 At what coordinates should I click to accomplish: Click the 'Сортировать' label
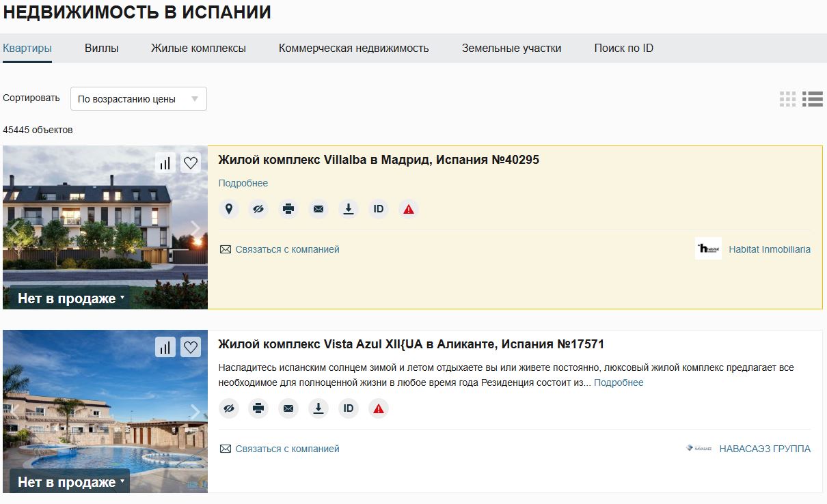click(31, 98)
